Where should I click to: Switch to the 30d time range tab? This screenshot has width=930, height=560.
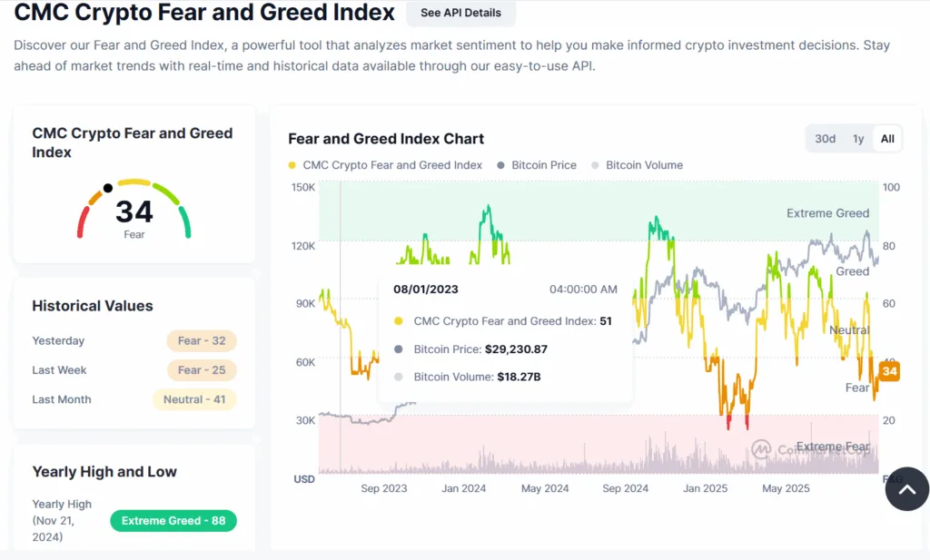(825, 138)
